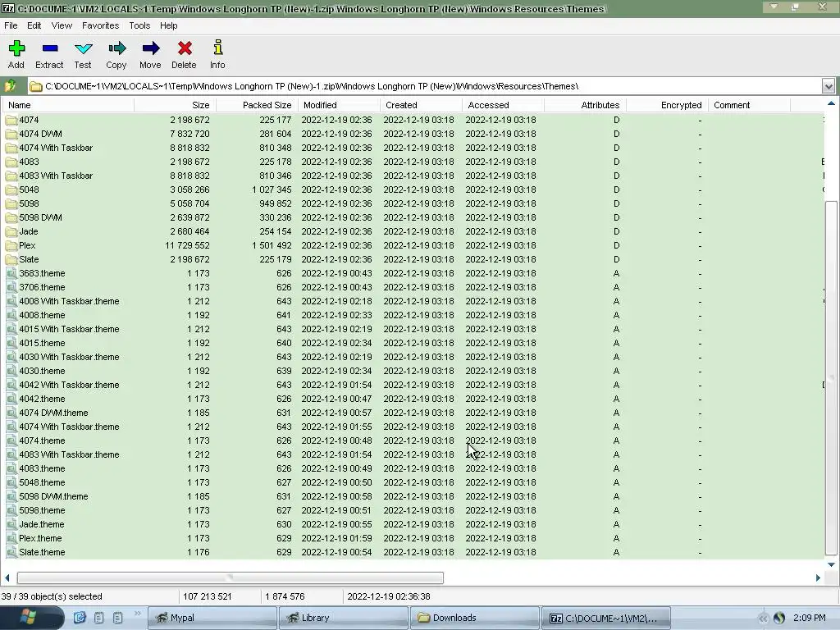840x630 pixels.
Task: Click the Delete toolbar icon
Action: [185, 48]
